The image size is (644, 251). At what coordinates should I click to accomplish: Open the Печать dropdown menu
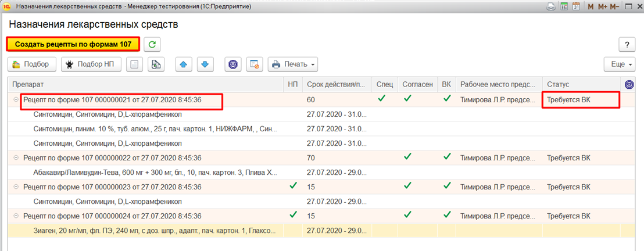(292, 64)
